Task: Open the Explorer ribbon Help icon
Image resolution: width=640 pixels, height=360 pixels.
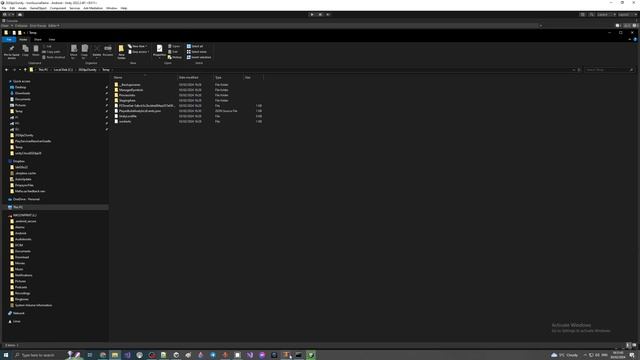Action: [635, 40]
